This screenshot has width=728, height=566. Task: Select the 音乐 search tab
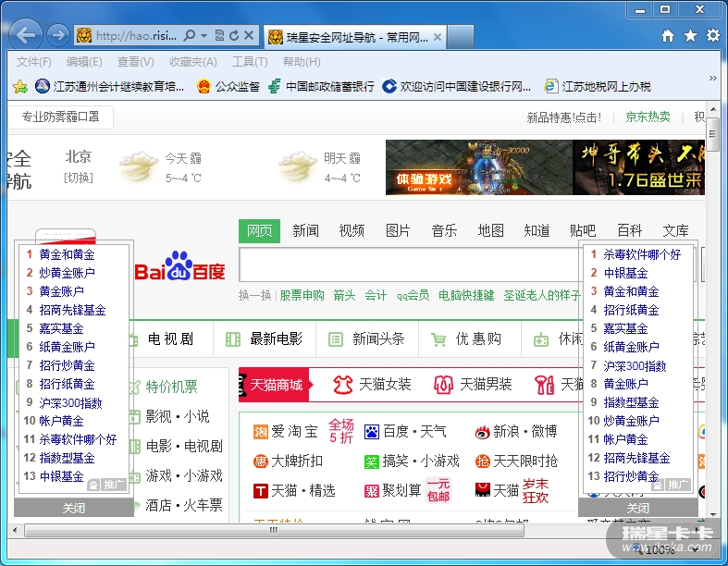444,231
